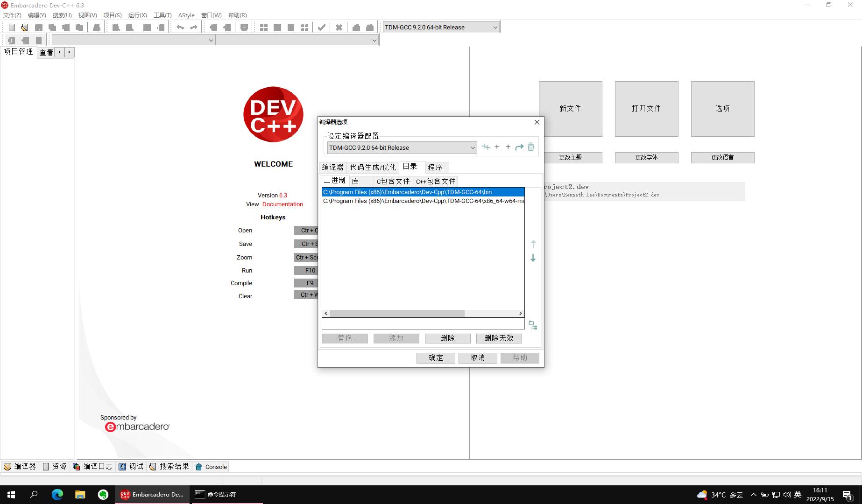862x504 pixels.
Task: Click the Redo arrow toolbar icon
Action: (194, 28)
